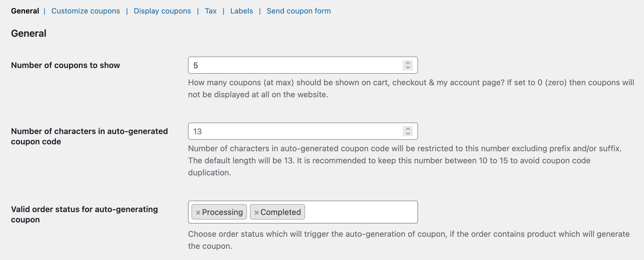Open the Send coupon form link
The height and width of the screenshot is (260, 644).
[x=298, y=11]
